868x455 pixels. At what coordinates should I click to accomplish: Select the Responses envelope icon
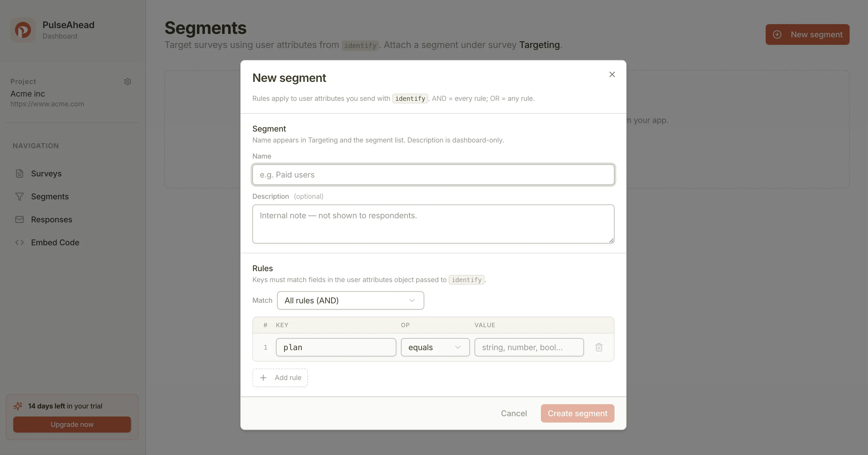pyautogui.click(x=20, y=219)
